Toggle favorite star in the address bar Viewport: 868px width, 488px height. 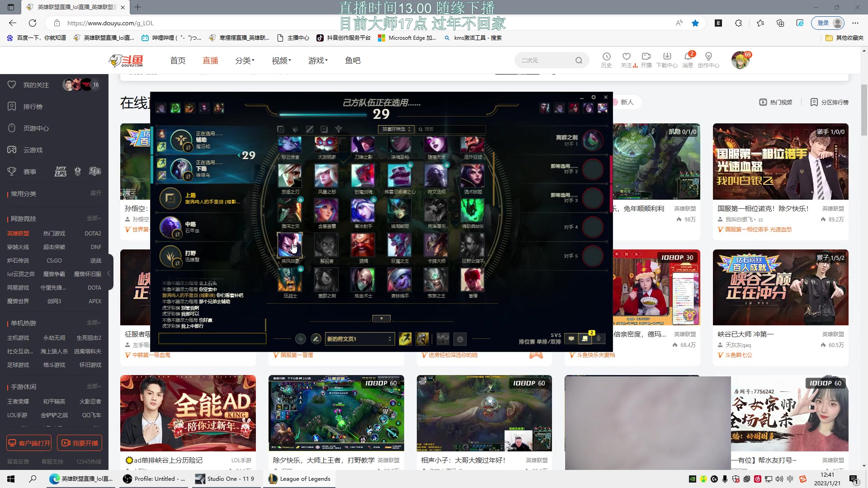pos(695,23)
